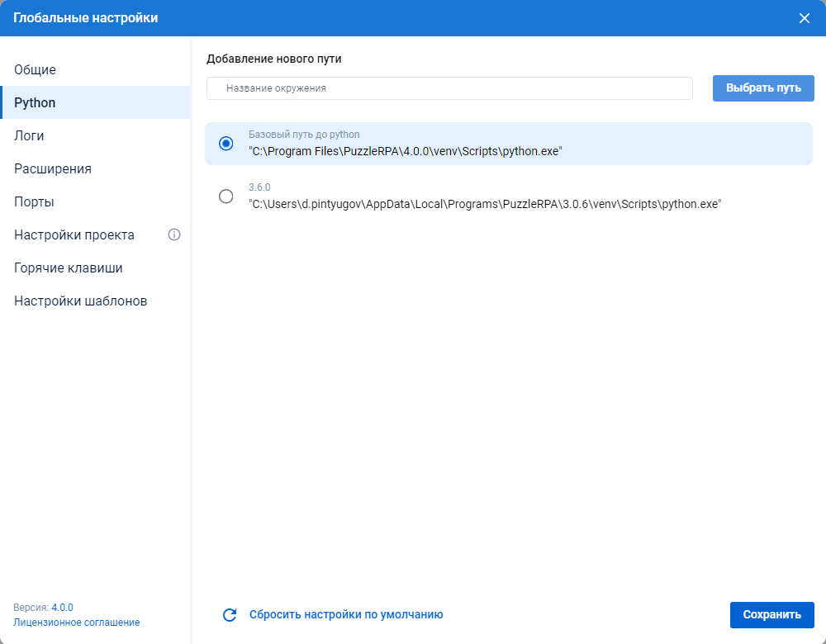Open the Лицензионное соглашение link

pos(76,623)
